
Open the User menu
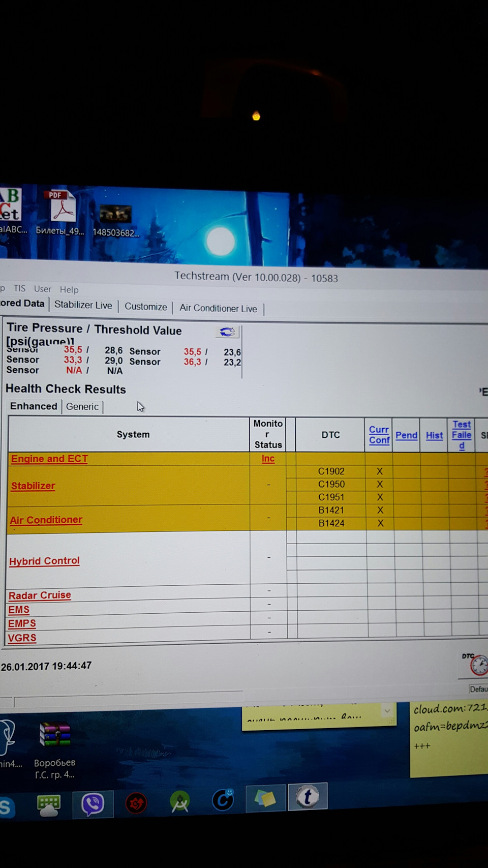43,289
